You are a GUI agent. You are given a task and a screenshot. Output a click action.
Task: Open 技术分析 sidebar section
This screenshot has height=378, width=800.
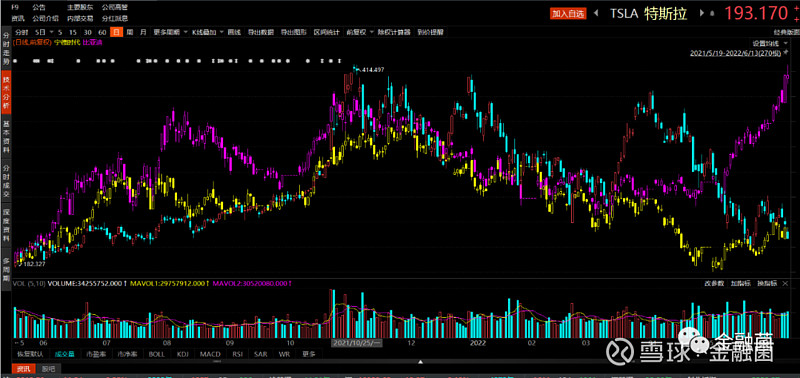(6, 93)
